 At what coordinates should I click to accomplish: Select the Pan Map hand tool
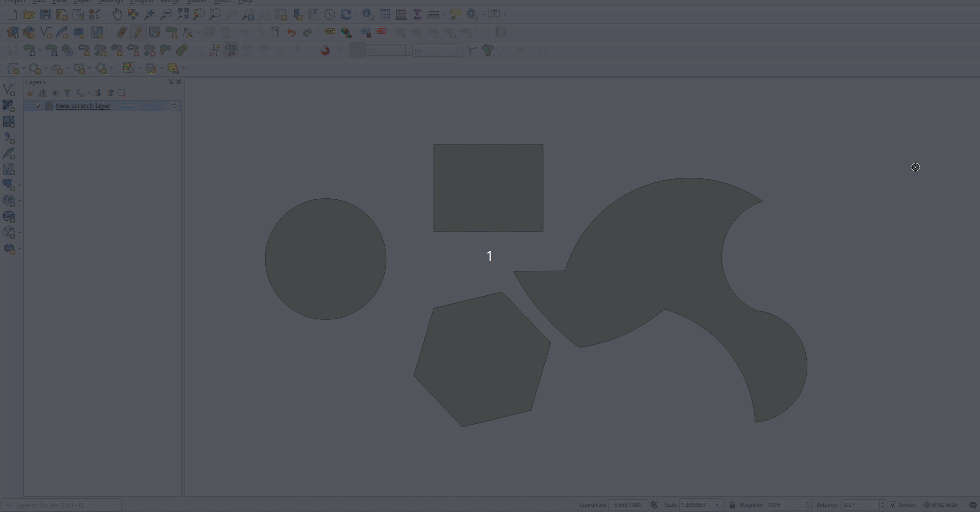[117, 14]
